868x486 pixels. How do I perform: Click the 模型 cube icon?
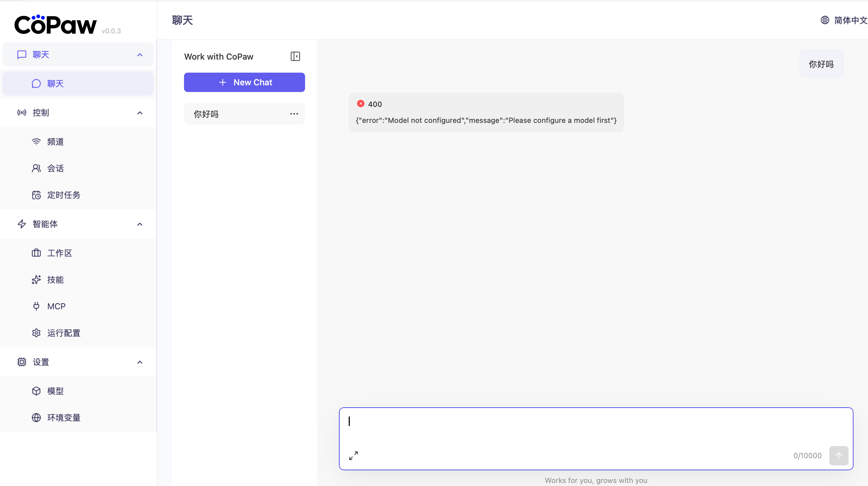(x=36, y=391)
